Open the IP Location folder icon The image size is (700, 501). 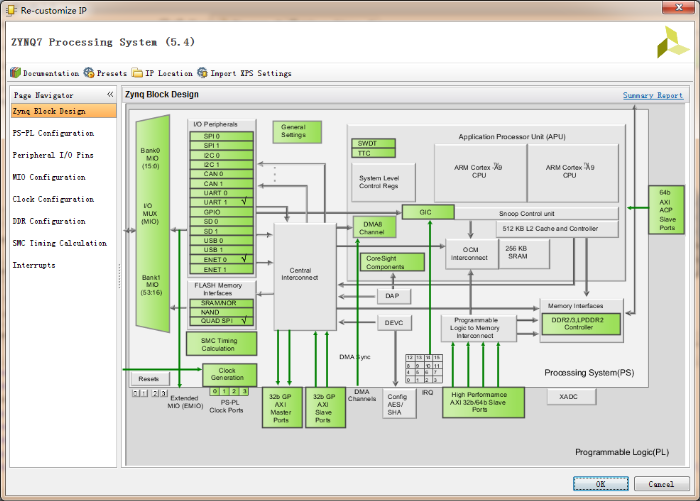pos(137,73)
